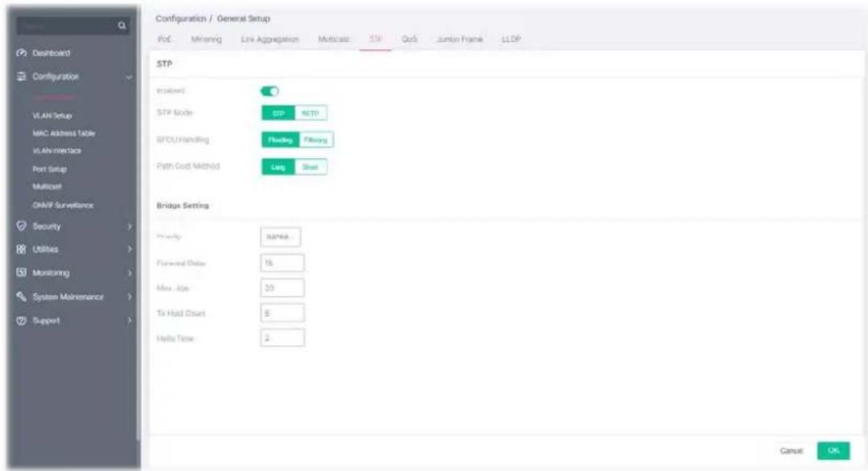Toggle the STP Enabled switch
868x471 pixels.
pos(269,91)
